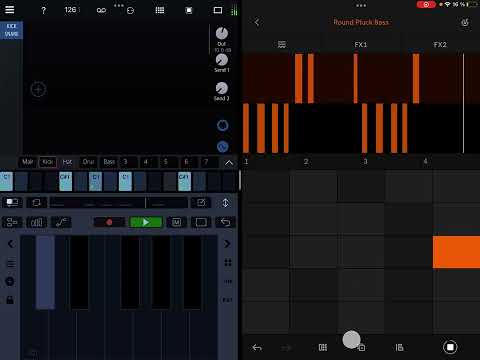This screenshot has height=360, width=480.
Task: Toggle the first C#1 sequencer step
Action: click(x=65, y=182)
